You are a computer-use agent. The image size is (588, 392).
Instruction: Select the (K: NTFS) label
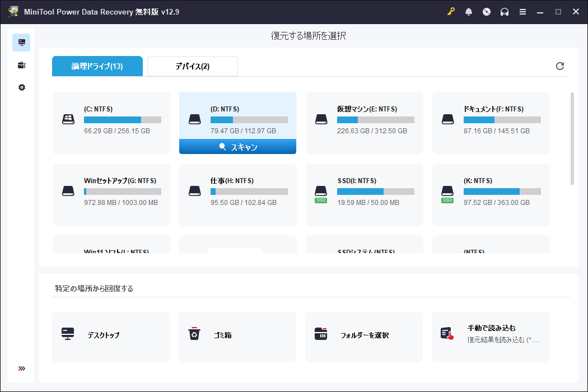(478, 181)
